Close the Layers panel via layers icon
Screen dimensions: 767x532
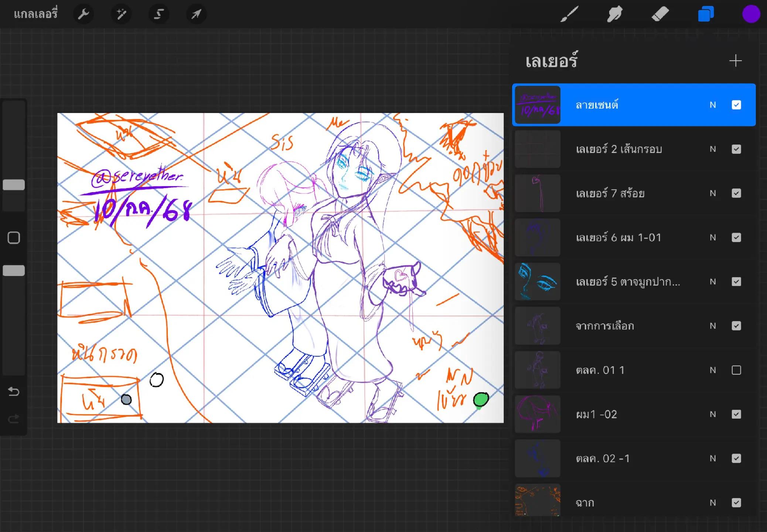[x=706, y=14]
